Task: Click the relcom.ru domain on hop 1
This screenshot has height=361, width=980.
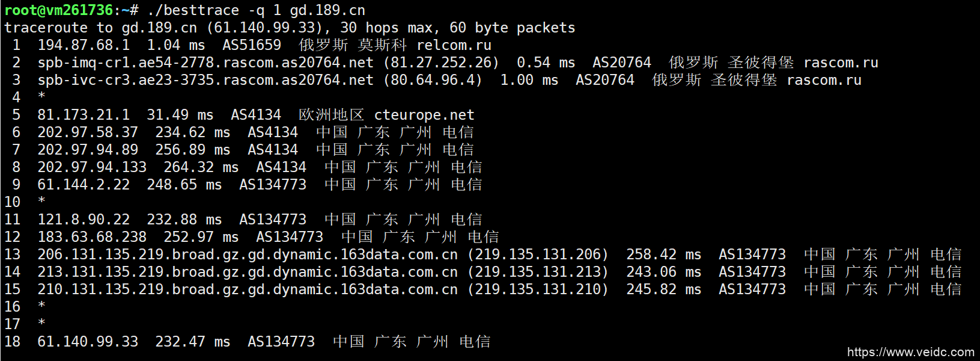Action: tap(454, 45)
